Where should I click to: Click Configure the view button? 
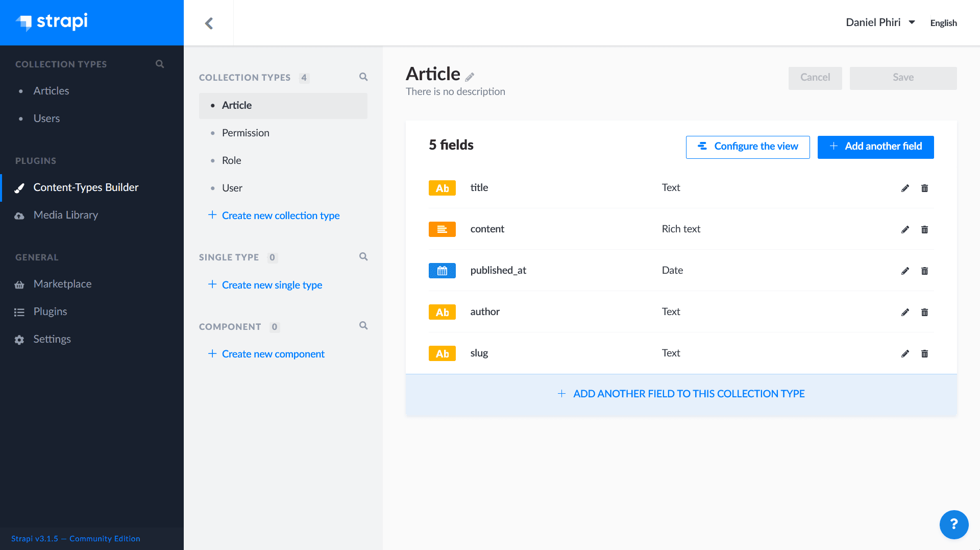748,147
